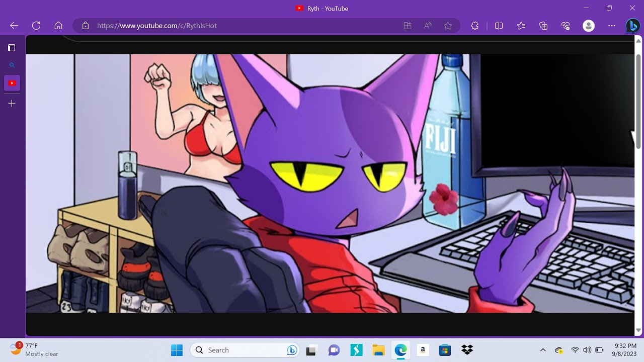The width and height of the screenshot is (644, 362).
Task: Select the YouTube URL in address bar
Action: tap(157, 26)
